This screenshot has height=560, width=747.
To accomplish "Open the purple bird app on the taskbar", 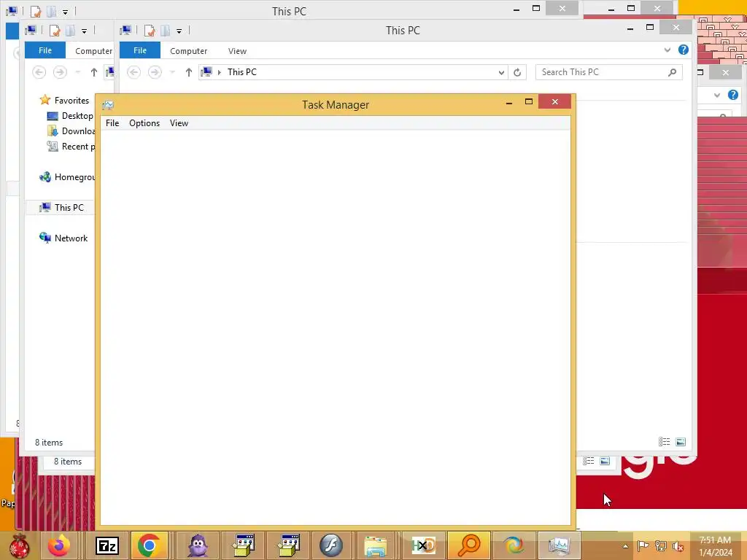I will (x=198, y=545).
